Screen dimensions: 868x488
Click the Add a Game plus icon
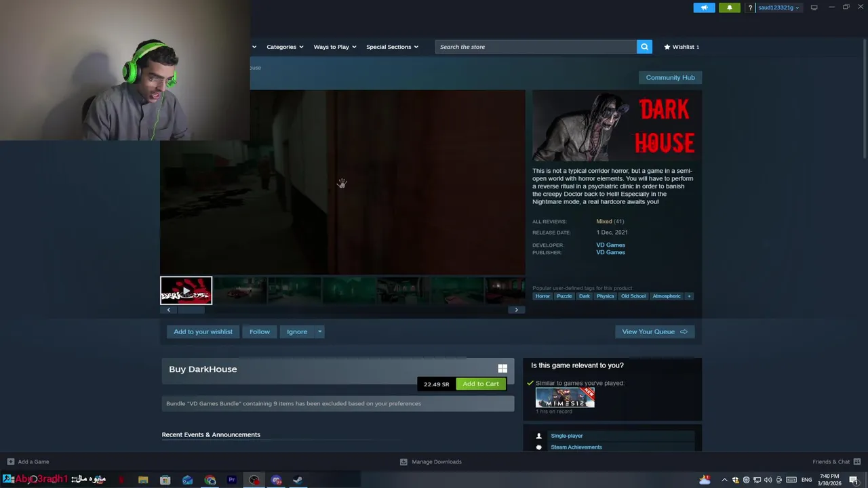[x=10, y=462]
